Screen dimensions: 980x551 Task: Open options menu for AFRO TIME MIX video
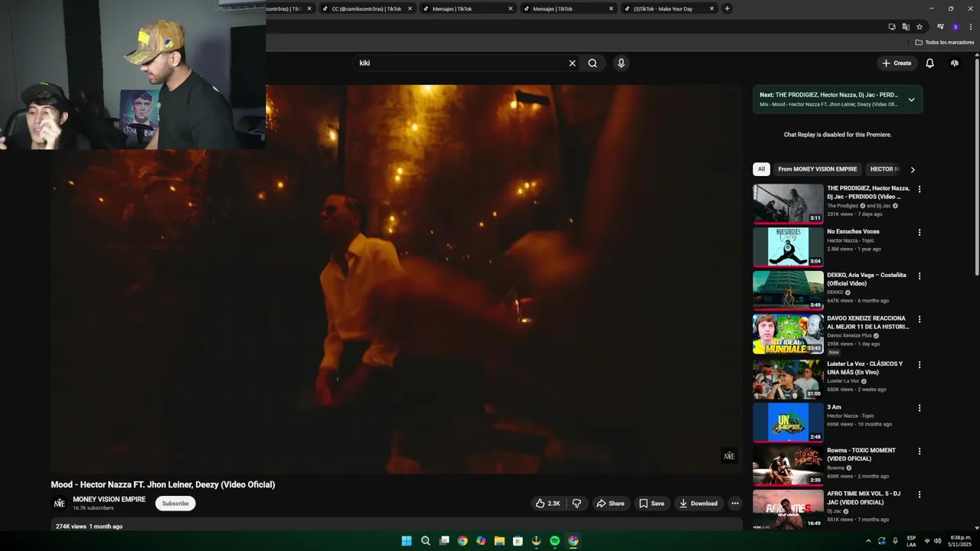click(920, 495)
